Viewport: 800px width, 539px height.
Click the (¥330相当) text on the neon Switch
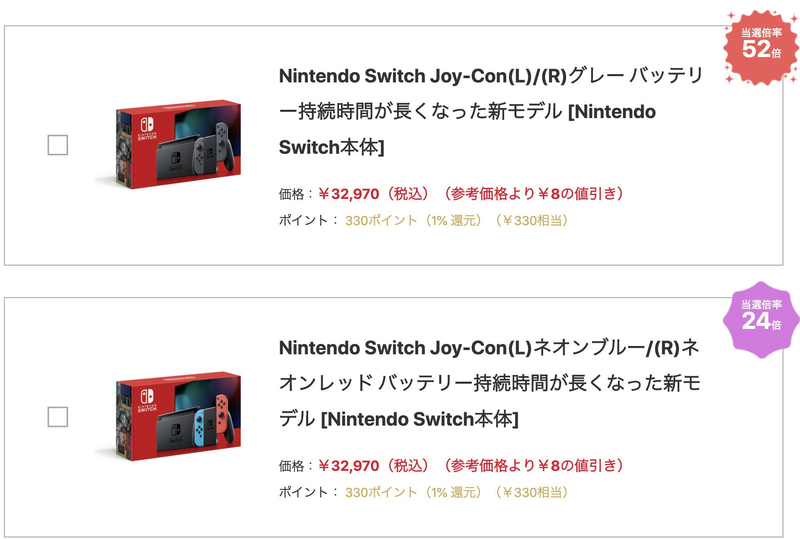point(532,493)
